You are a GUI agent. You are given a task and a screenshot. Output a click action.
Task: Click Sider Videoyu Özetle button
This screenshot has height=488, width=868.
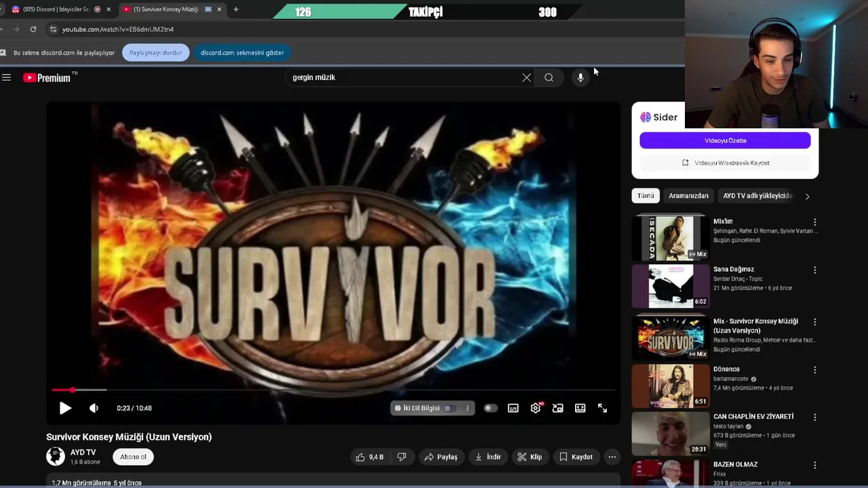[725, 140]
